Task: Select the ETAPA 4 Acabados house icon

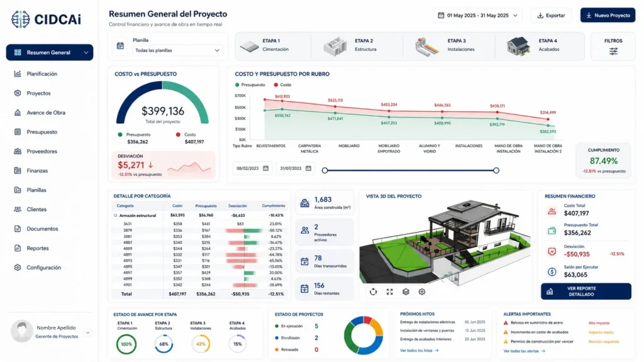Action: (x=518, y=47)
